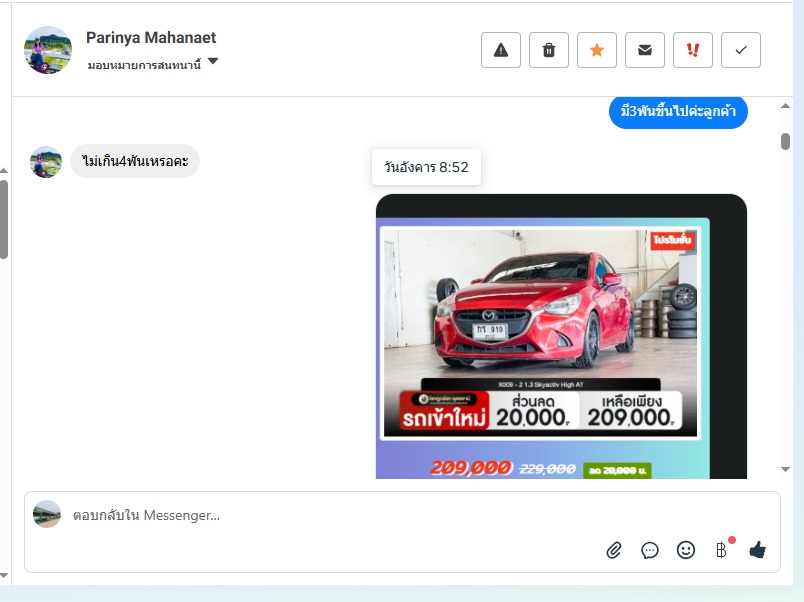This screenshot has width=804, height=602.
Task: Open Parinya Mahanaet's profile picture in header
Action: point(48,50)
